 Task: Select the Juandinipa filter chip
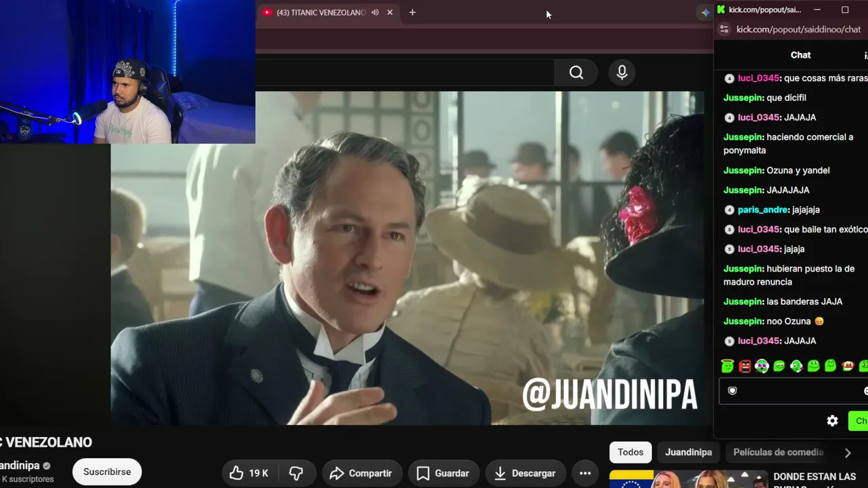point(688,452)
